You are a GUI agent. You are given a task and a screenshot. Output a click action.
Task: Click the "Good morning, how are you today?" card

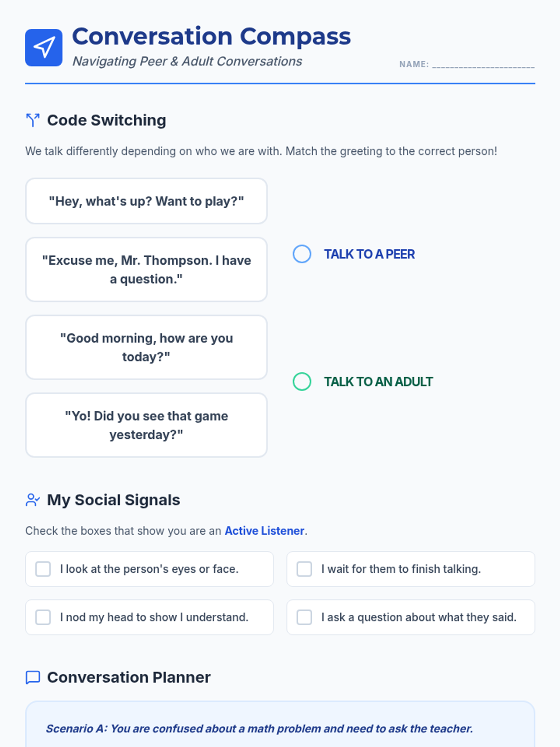point(147,347)
